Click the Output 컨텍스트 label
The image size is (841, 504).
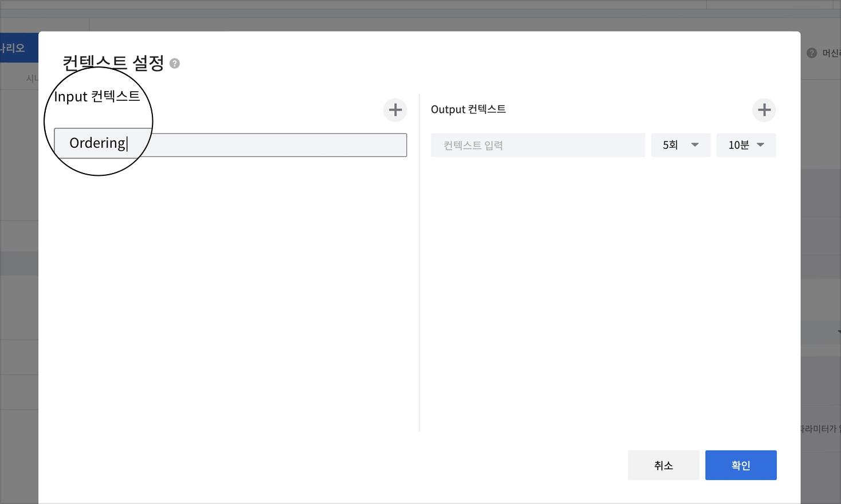coord(468,109)
